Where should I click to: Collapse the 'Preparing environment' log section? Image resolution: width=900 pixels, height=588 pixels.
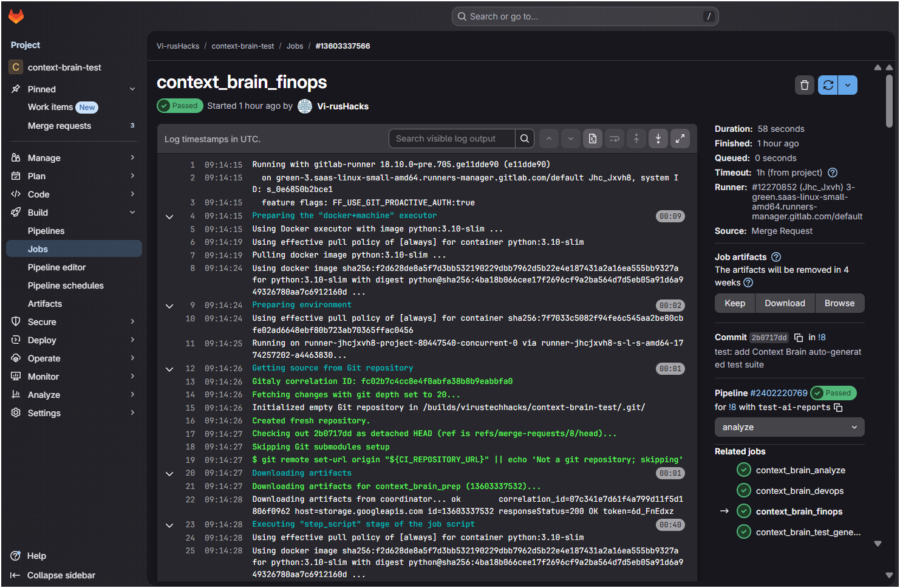coord(169,306)
